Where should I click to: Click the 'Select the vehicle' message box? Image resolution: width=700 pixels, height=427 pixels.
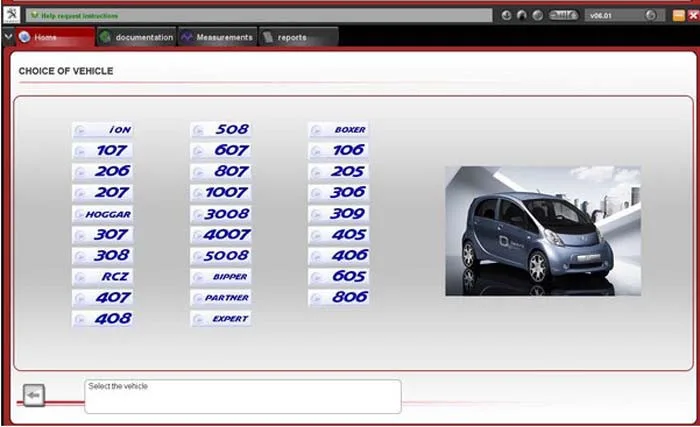(x=243, y=397)
